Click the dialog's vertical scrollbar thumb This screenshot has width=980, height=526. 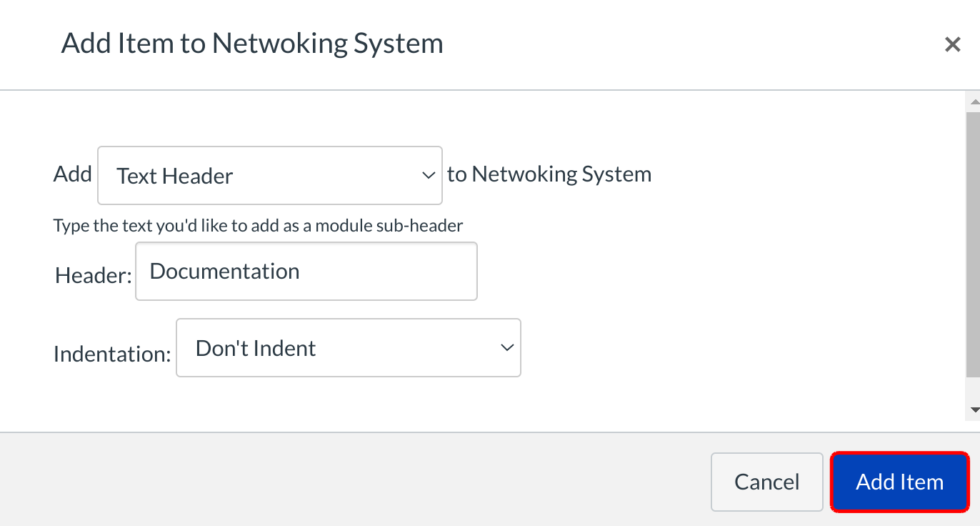coord(973,243)
